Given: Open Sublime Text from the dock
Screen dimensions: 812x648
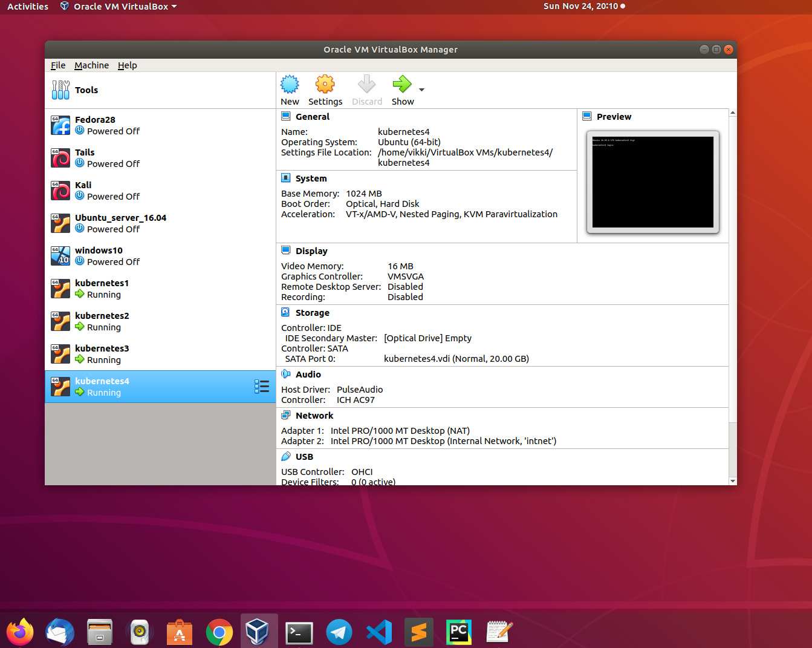Looking at the screenshot, I should (419, 632).
